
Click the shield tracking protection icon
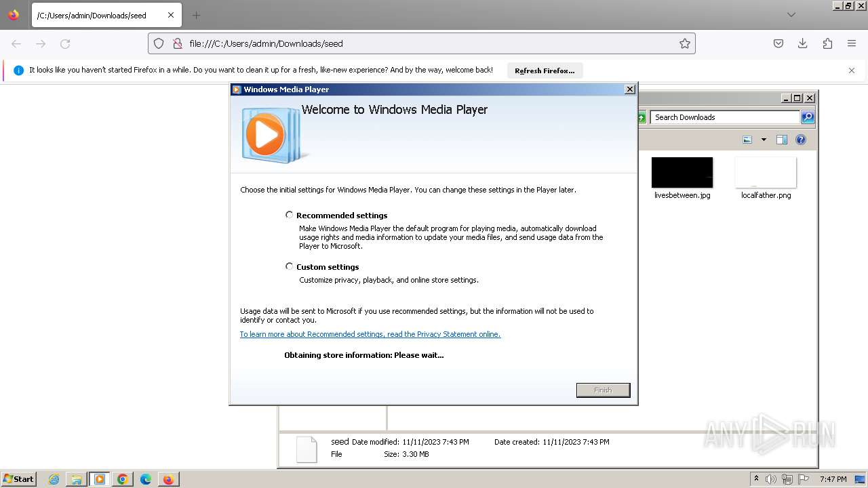coord(159,43)
